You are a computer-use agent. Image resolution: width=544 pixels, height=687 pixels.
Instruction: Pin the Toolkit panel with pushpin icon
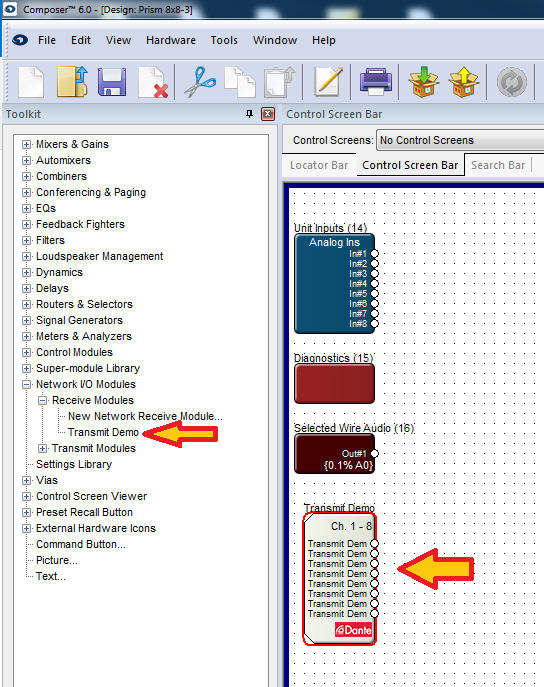[x=249, y=114]
